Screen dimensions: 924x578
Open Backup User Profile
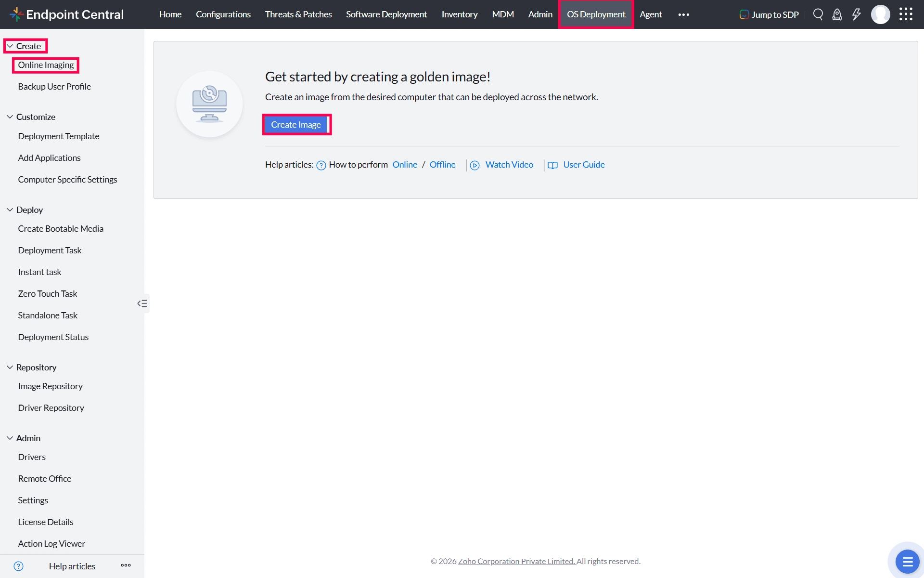[x=54, y=87]
